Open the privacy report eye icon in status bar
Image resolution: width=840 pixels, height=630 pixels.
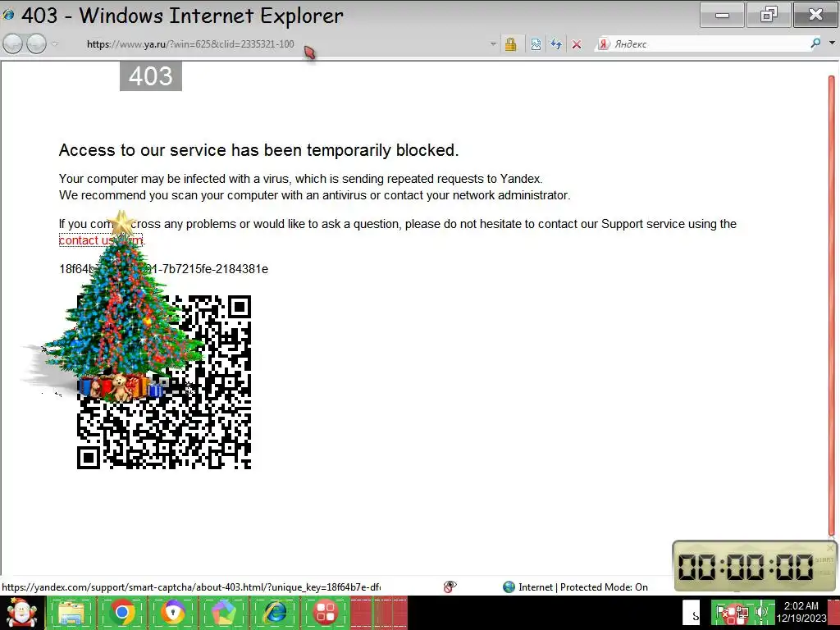pos(450,587)
